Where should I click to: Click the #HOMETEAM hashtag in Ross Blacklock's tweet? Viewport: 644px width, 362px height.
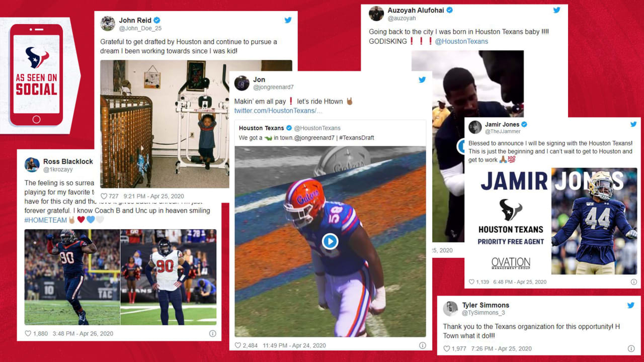point(46,220)
